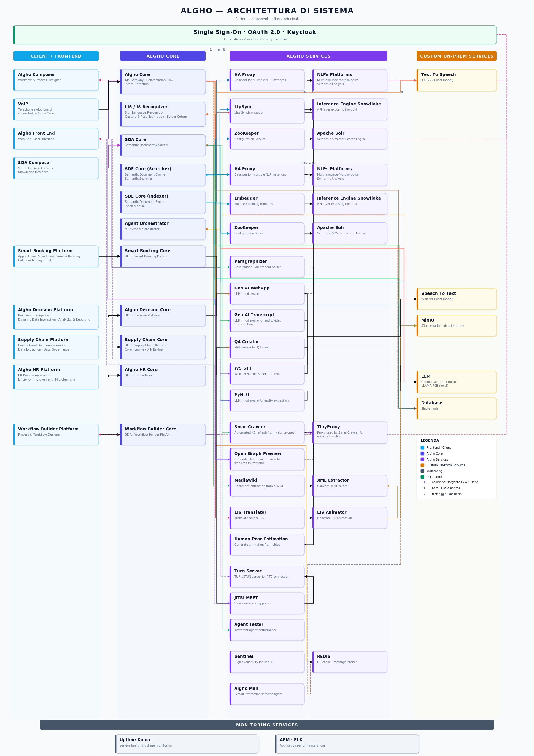Select the Database Single-node card
This screenshot has width=534, height=756.
coord(457,408)
